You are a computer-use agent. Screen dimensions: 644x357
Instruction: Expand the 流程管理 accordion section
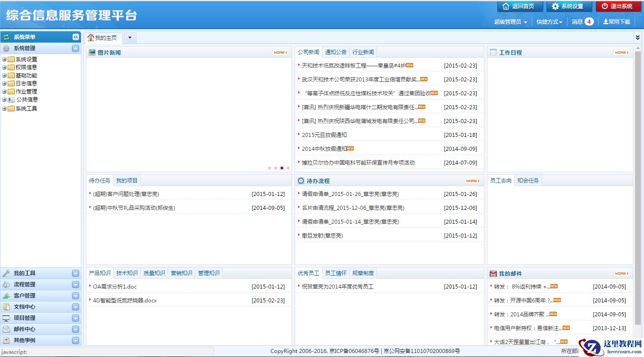coord(76,285)
